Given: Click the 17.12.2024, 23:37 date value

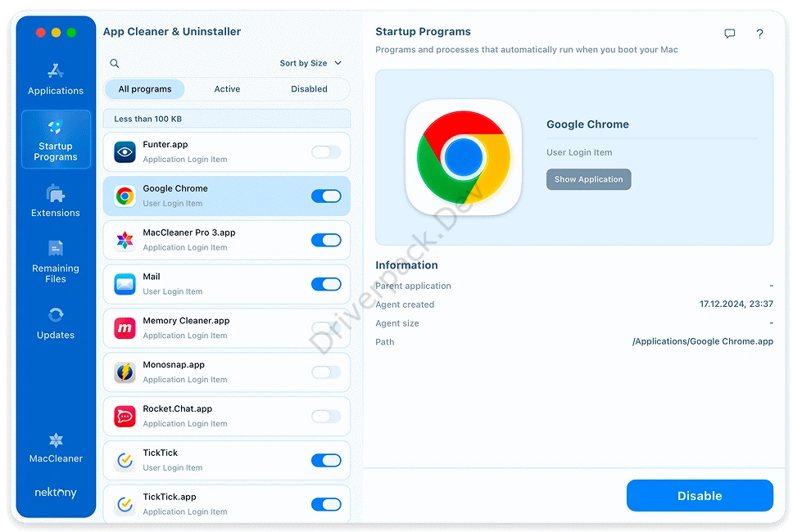Looking at the screenshot, I should point(736,304).
